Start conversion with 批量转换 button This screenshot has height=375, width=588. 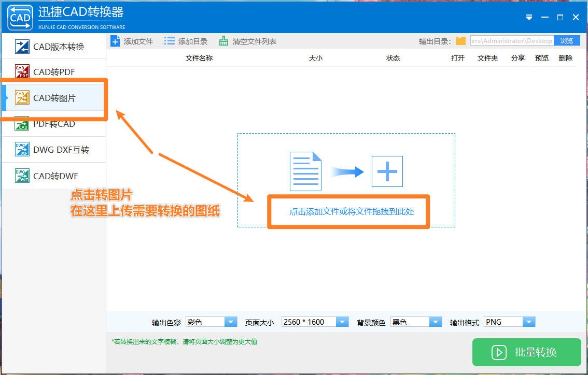point(526,352)
